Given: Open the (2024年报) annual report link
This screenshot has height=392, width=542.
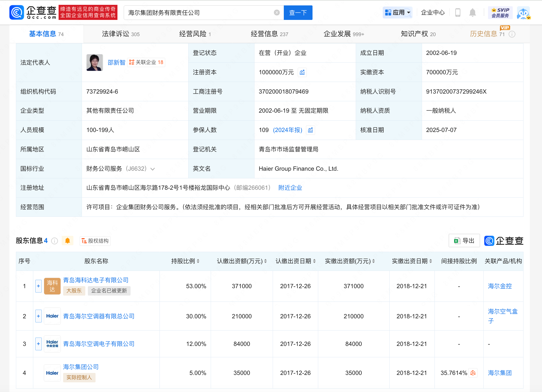Looking at the screenshot, I should (x=287, y=130).
